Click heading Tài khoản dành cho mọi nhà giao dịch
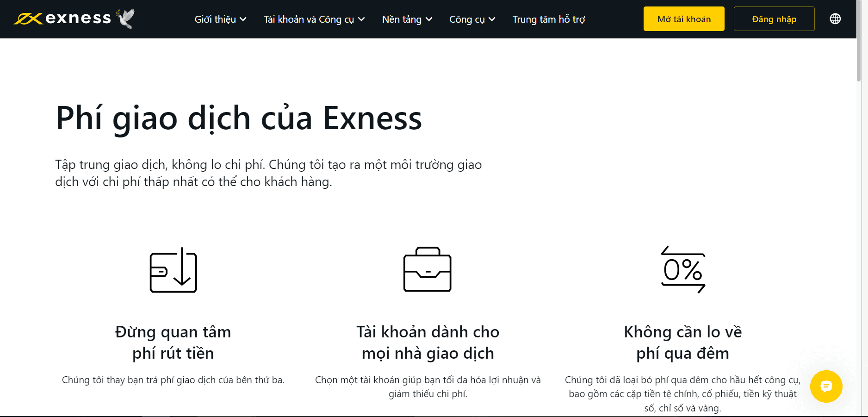Viewport: 868px width, 417px height. click(x=428, y=342)
